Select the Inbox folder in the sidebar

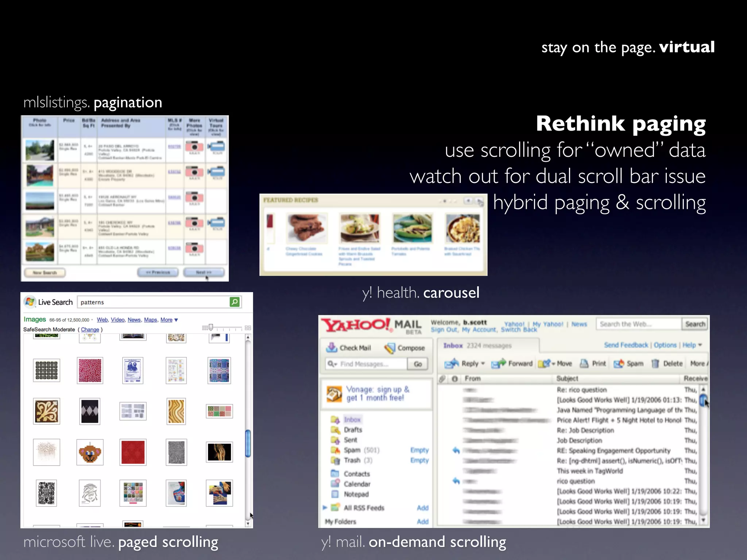point(352,420)
